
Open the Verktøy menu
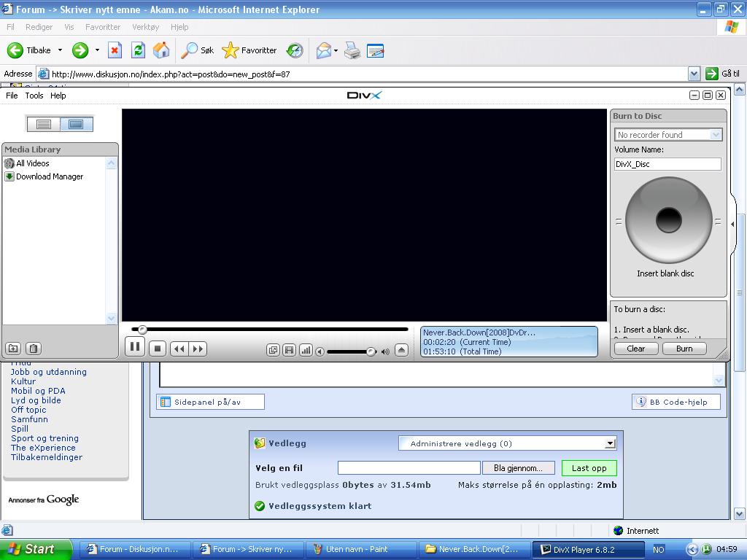(146, 27)
